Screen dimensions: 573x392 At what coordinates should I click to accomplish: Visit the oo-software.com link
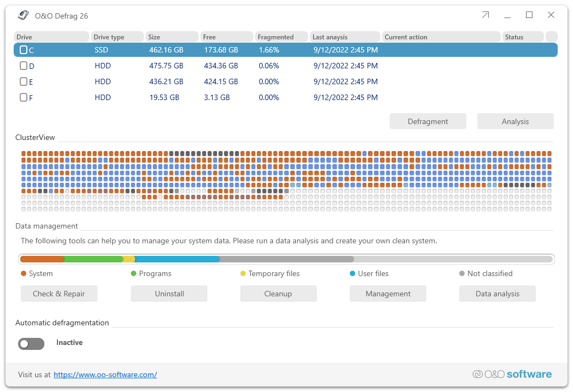click(x=105, y=375)
